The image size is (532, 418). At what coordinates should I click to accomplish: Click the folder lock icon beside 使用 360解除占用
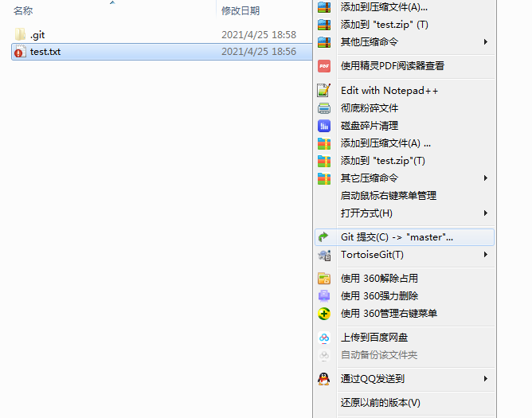(x=324, y=278)
